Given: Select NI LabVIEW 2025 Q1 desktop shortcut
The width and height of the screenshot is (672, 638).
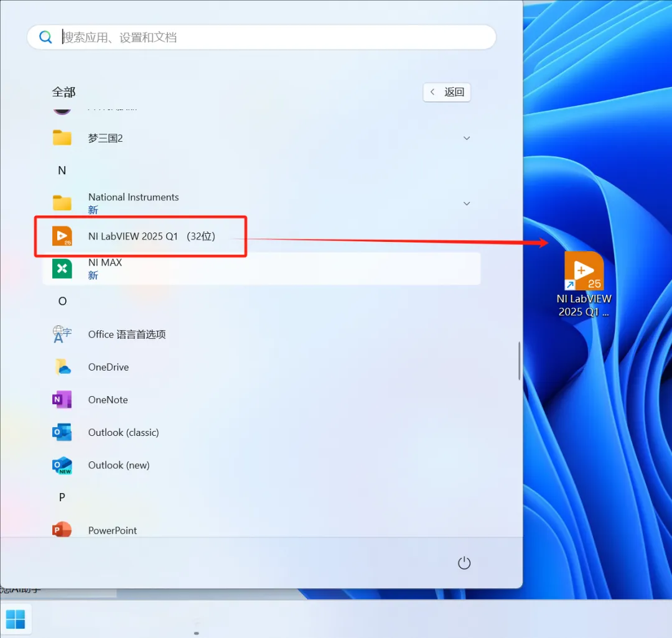Looking at the screenshot, I should pyautogui.click(x=584, y=284).
